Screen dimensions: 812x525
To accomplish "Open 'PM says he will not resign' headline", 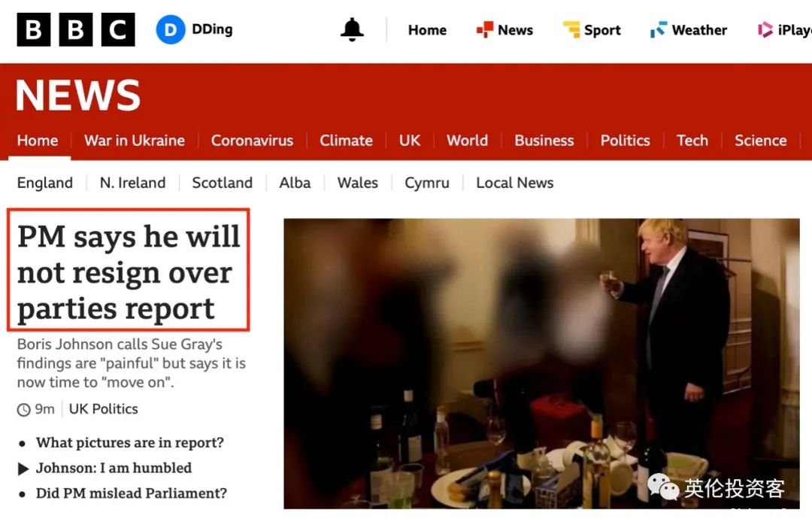I will [x=129, y=272].
